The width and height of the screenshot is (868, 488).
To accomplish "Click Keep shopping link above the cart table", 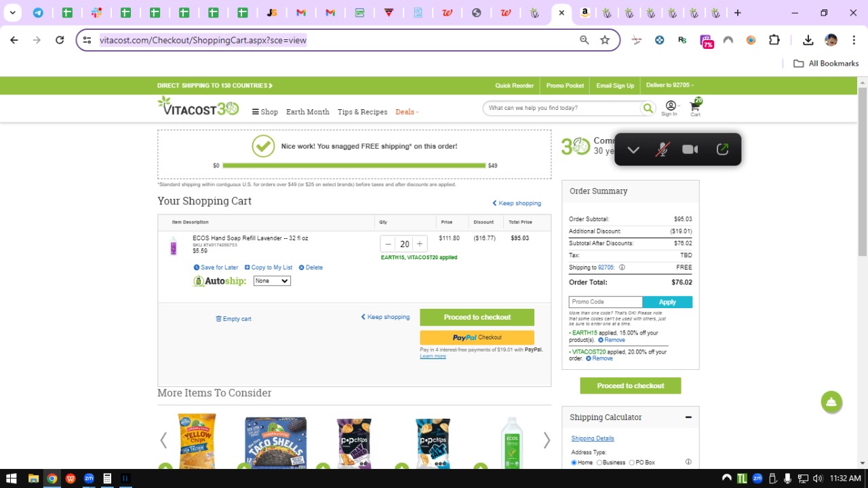I will click(517, 203).
